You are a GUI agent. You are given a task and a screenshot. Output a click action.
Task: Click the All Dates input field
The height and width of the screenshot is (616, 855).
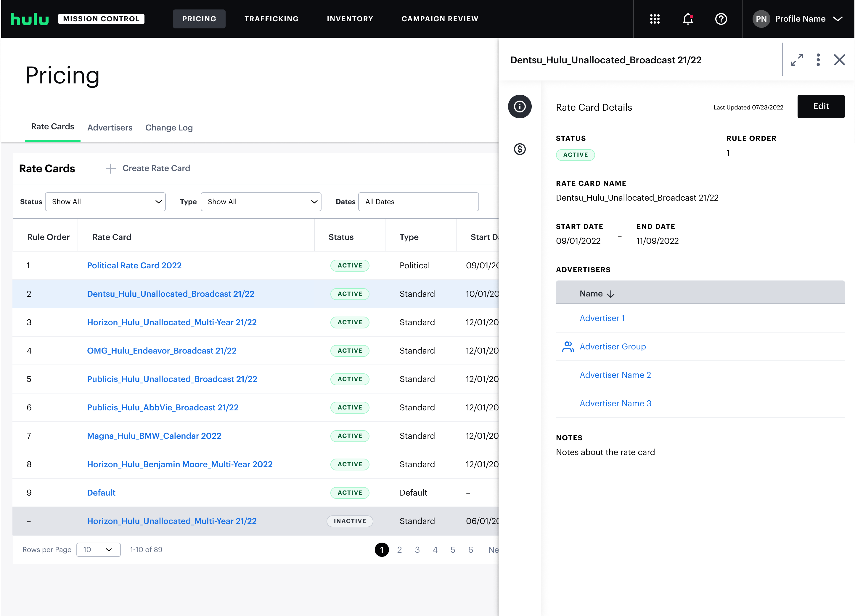pyautogui.click(x=418, y=202)
